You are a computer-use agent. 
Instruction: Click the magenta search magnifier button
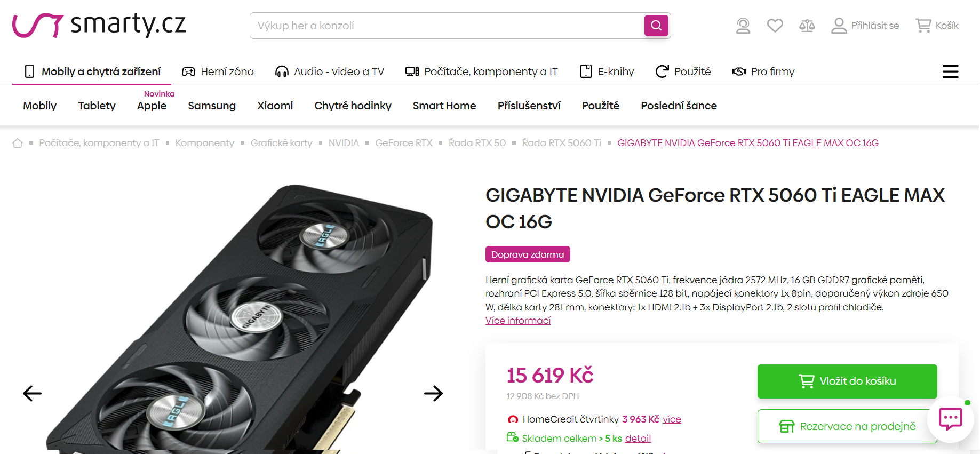(x=656, y=26)
